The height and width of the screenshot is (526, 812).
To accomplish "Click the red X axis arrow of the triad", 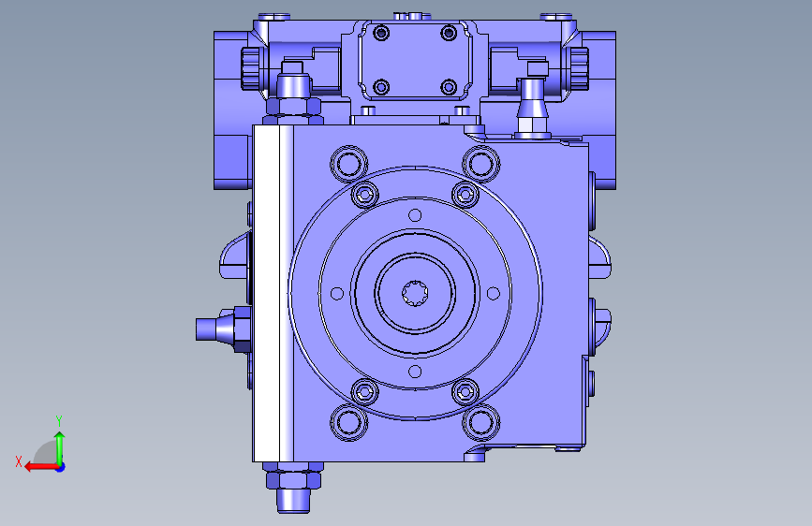I will coord(40,467).
